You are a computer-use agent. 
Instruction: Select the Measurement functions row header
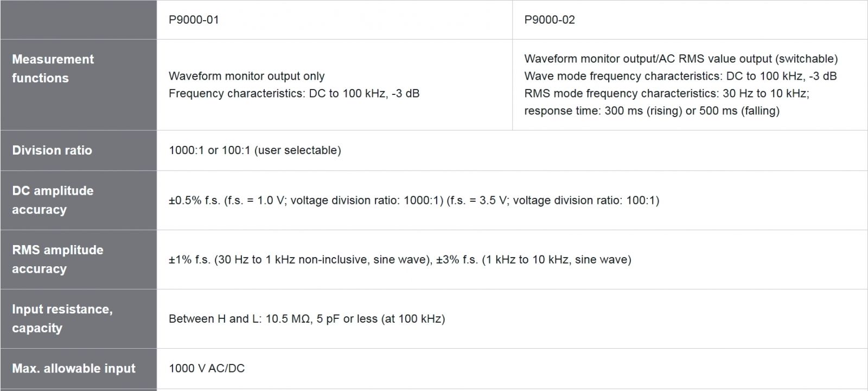pos(53,68)
